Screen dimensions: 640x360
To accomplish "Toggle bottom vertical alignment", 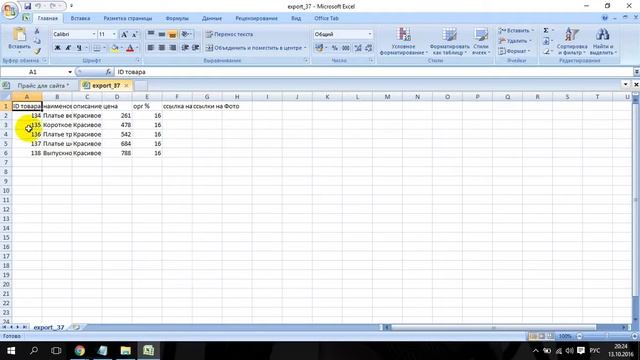I will pos(172,34).
